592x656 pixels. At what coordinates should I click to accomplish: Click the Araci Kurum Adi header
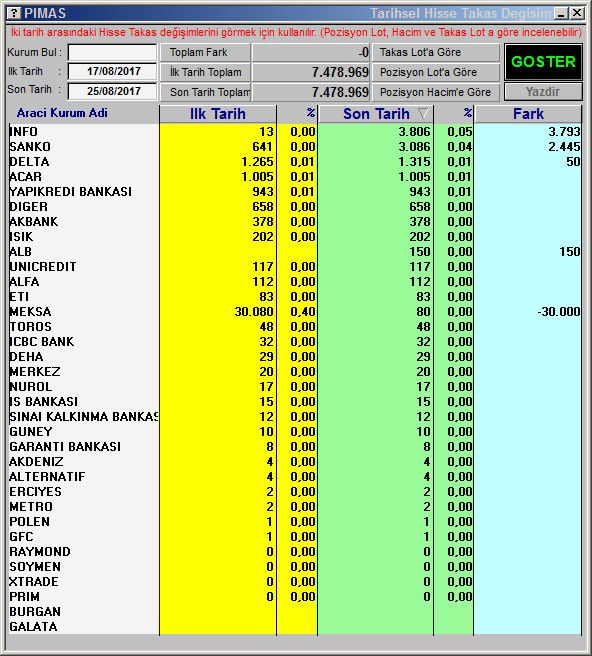coord(62,113)
